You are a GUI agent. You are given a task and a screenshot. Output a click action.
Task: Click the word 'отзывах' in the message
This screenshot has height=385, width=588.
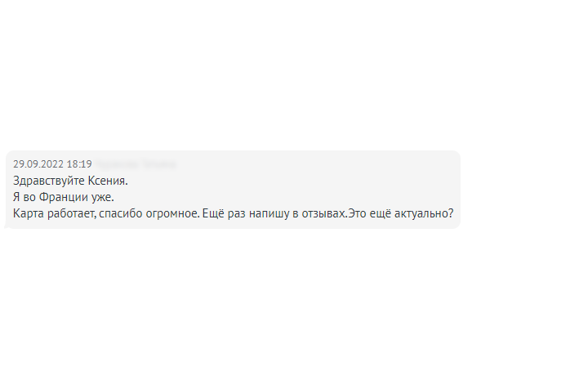(323, 213)
